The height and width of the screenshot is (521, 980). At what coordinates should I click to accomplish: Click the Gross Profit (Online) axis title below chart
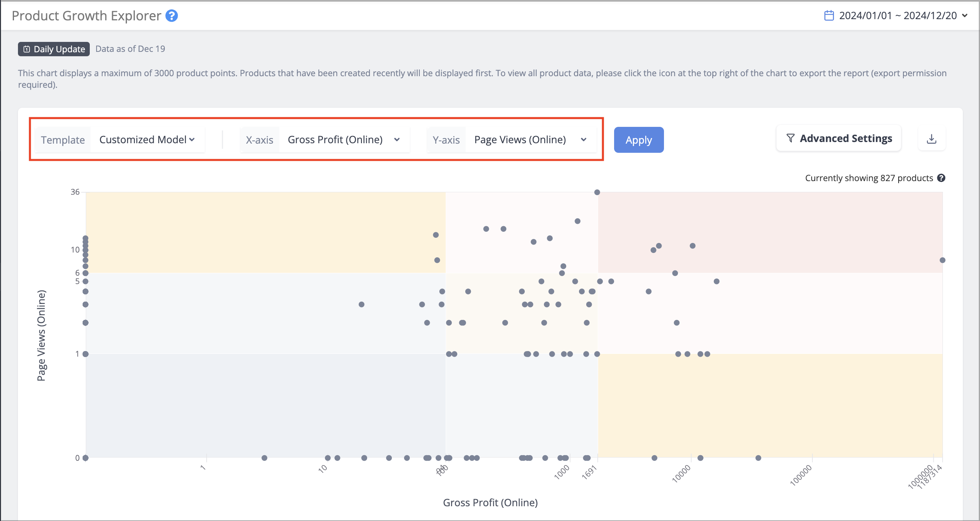(490, 503)
